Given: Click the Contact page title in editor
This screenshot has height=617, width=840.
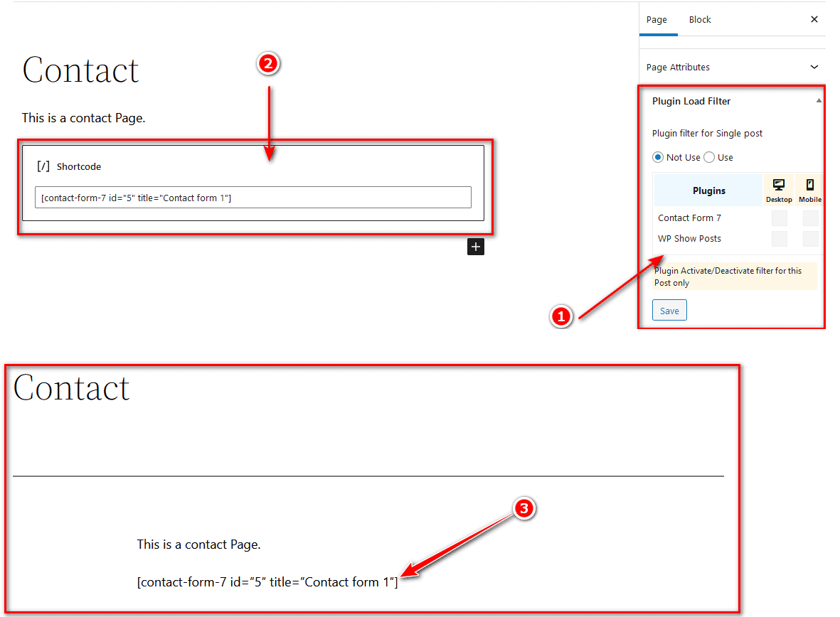Looking at the screenshot, I should pyautogui.click(x=80, y=70).
